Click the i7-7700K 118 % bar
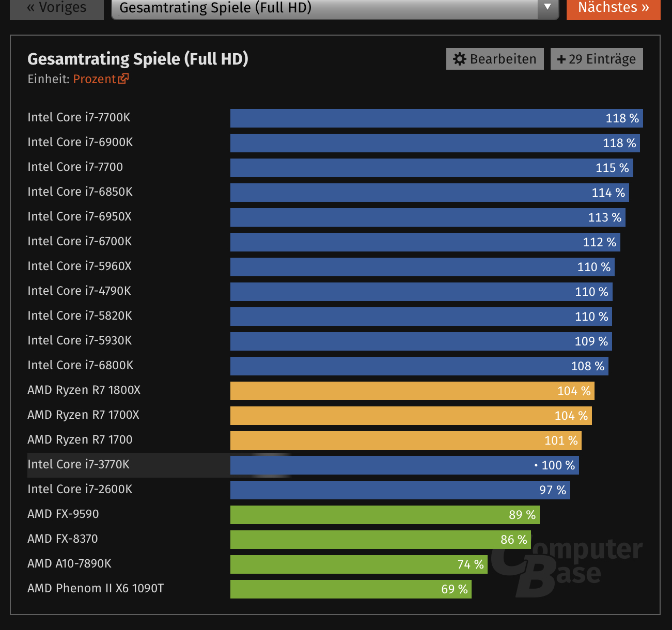This screenshot has height=630, width=672. (x=436, y=118)
